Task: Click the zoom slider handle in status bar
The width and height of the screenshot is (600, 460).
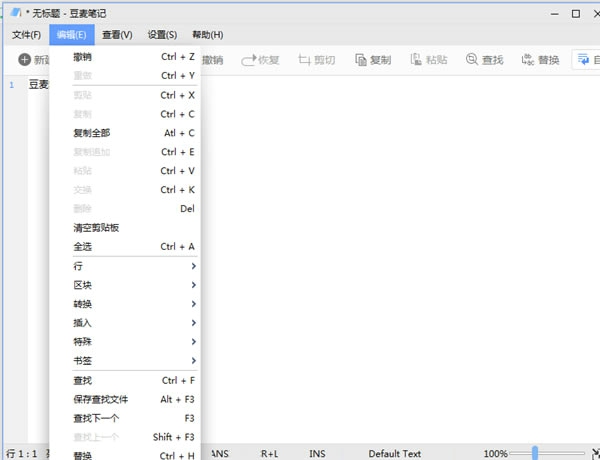Action: point(537,453)
